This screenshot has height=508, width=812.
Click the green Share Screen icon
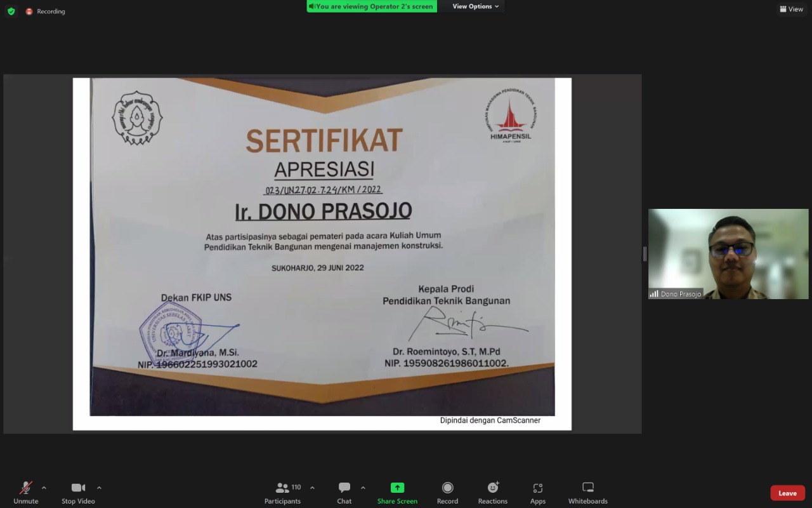tap(397, 488)
